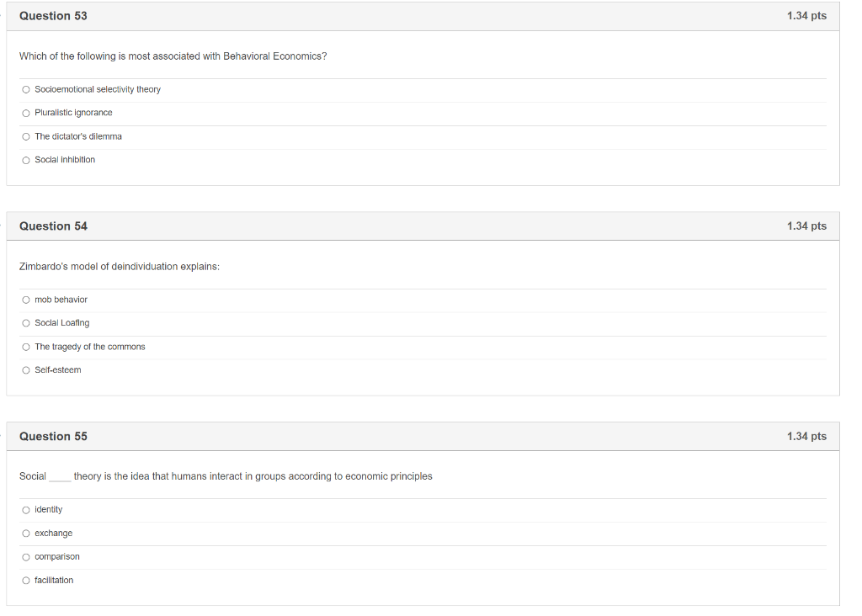Viewport: 862px width, 616px height.
Task: Mark the Social inhibition radio option
Action: coord(26,161)
